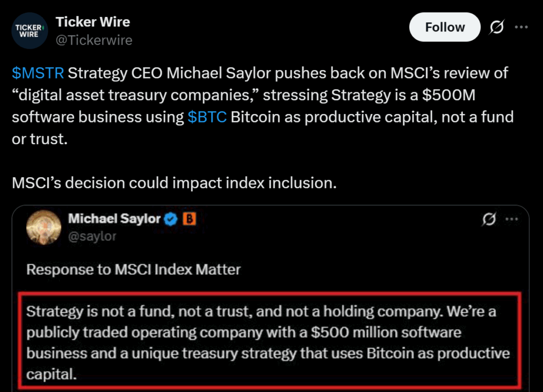Open Michael Saylor's name in quoted post
543x392 pixels.
[114, 219]
